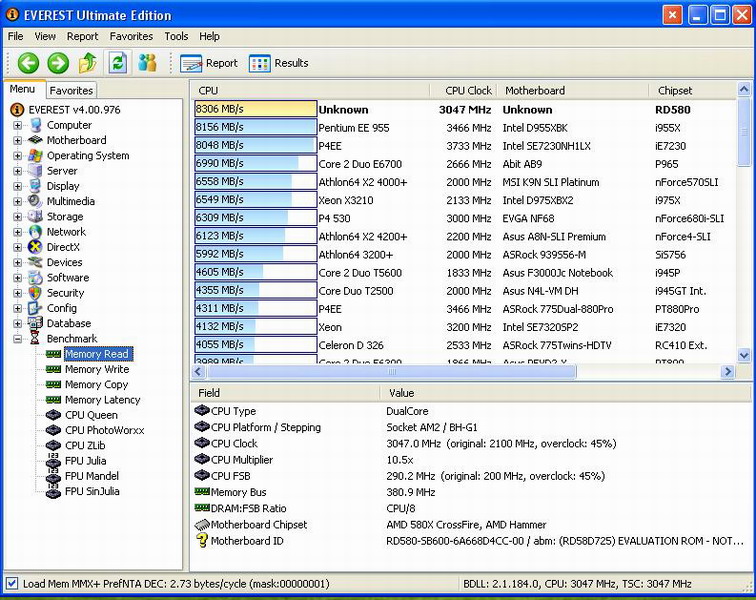Click the Computer icon in tree
756x600 pixels.
pos(35,125)
